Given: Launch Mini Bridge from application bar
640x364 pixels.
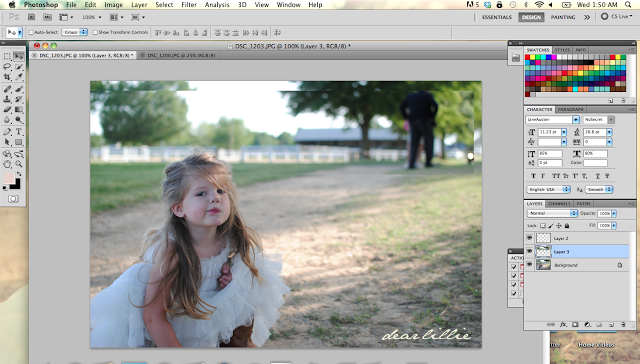Looking at the screenshot, I should [47, 17].
